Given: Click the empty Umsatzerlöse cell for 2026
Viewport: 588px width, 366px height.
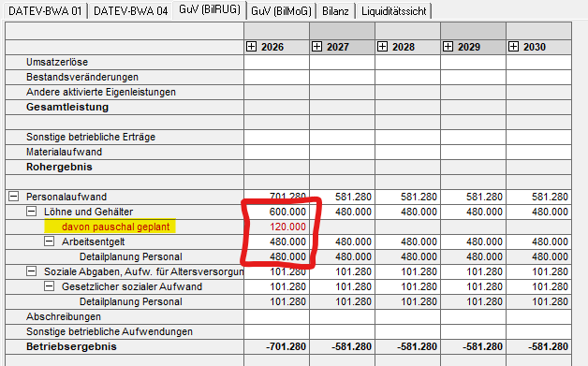Looking at the screenshot, I should (277, 62).
